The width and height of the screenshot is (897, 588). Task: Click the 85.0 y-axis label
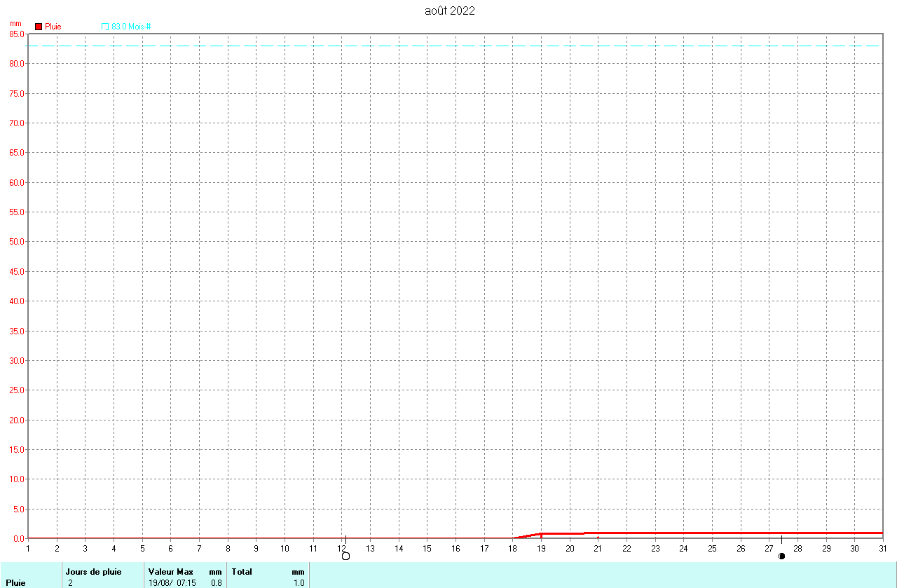coord(17,34)
